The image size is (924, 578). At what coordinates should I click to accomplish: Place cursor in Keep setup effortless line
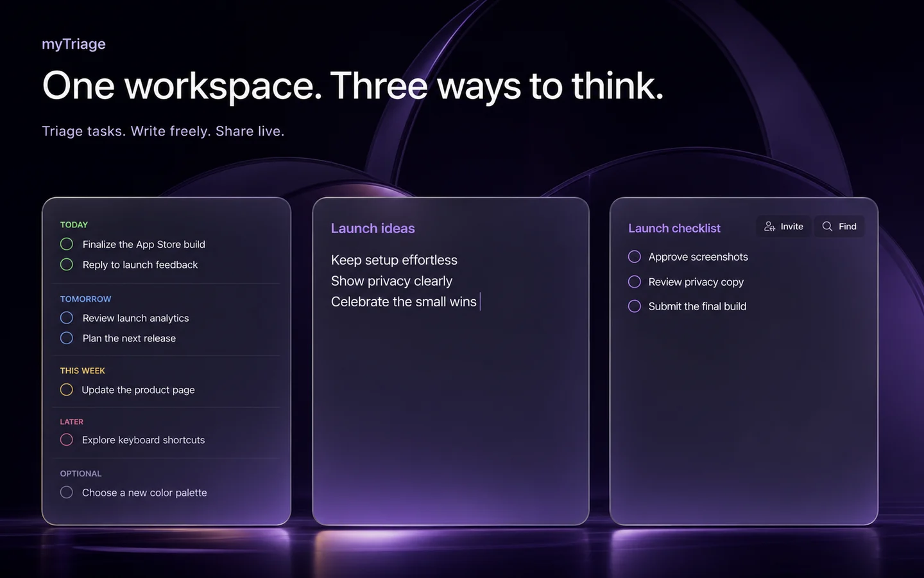pos(394,260)
